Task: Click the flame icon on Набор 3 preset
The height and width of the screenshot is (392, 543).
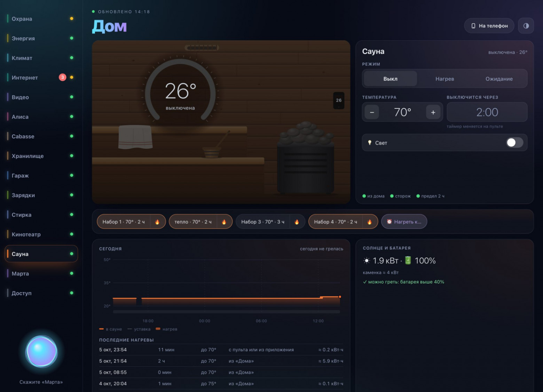Action: (x=297, y=222)
